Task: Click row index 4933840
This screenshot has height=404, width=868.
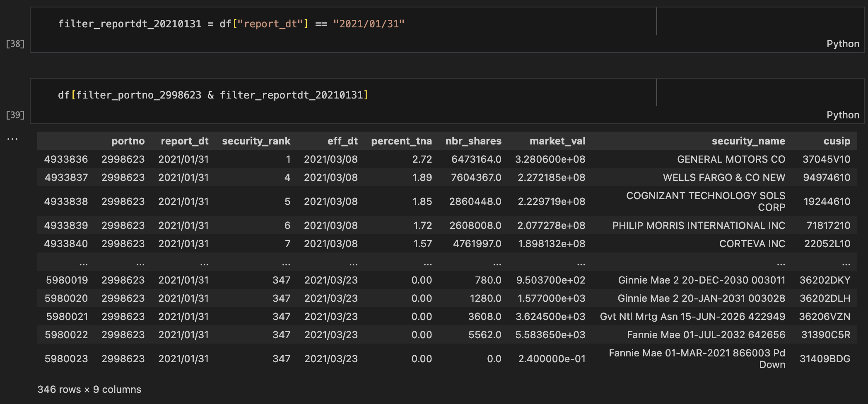Action: pos(66,244)
